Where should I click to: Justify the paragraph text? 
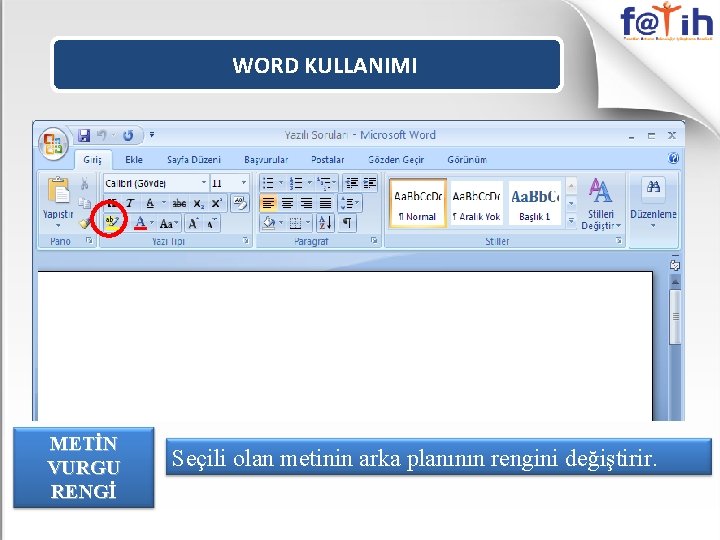(325, 203)
